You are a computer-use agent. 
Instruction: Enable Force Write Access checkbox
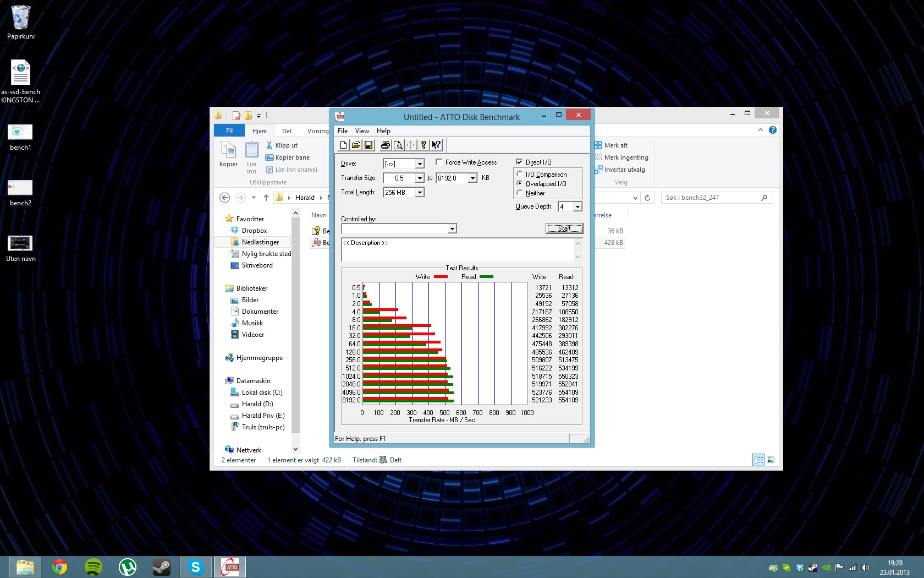point(439,162)
